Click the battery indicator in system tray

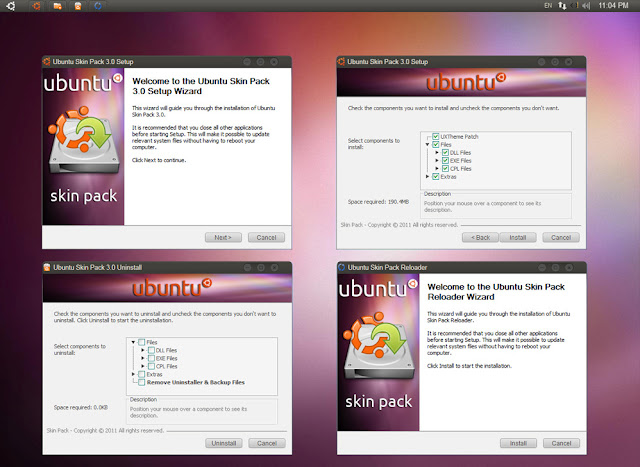[574, 6]
